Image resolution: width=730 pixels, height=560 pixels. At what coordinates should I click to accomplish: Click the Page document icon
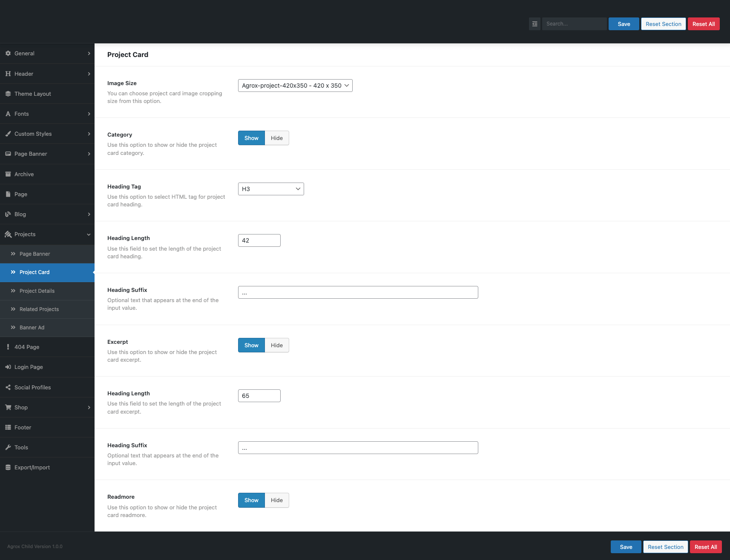point(8,194)
